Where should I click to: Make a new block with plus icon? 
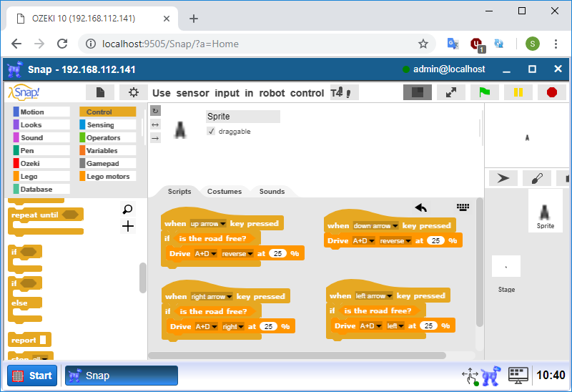128,226
